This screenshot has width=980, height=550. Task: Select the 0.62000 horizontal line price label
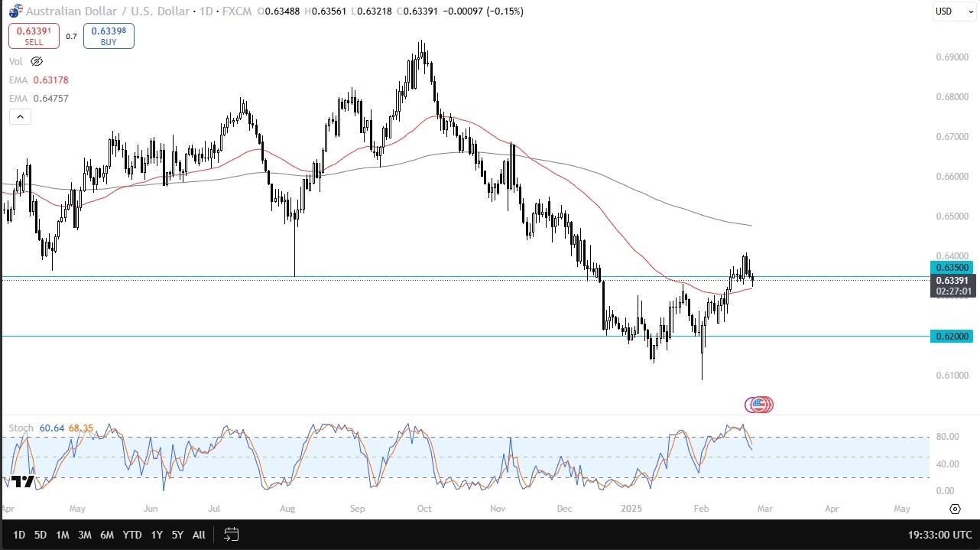click(x=951, y=337)
